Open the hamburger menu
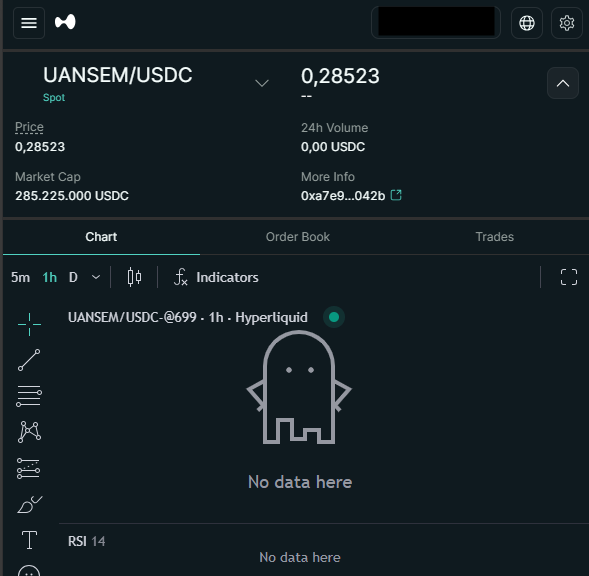 [x=29, y=23]
